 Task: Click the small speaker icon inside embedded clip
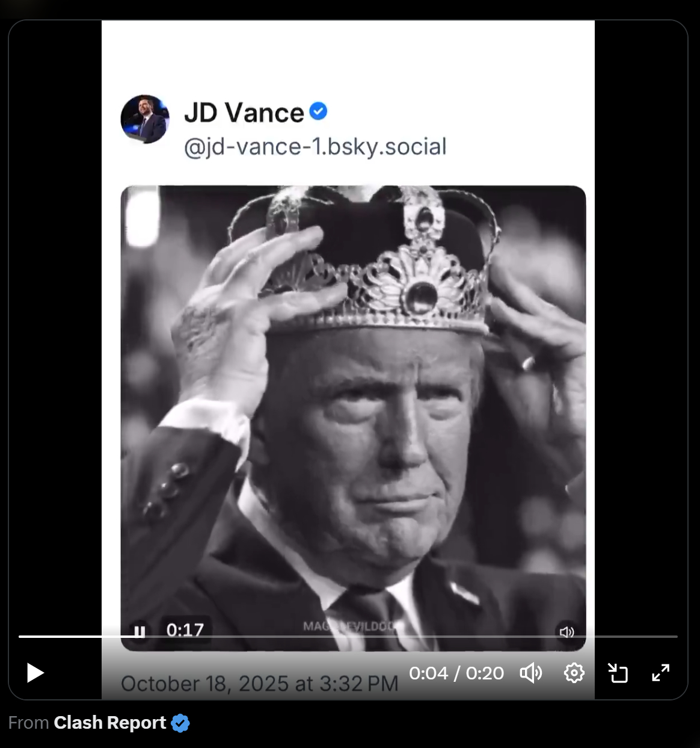pos(566,632)
